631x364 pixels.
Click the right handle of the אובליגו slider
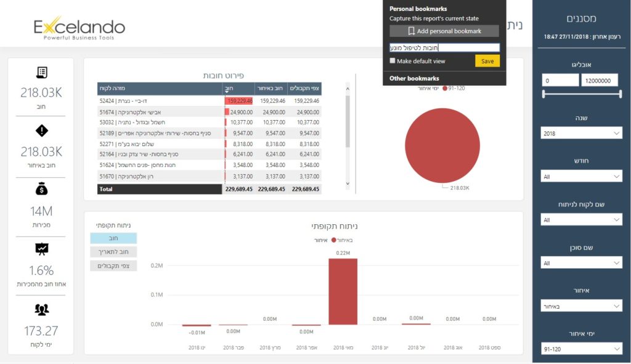click(618, 94)
